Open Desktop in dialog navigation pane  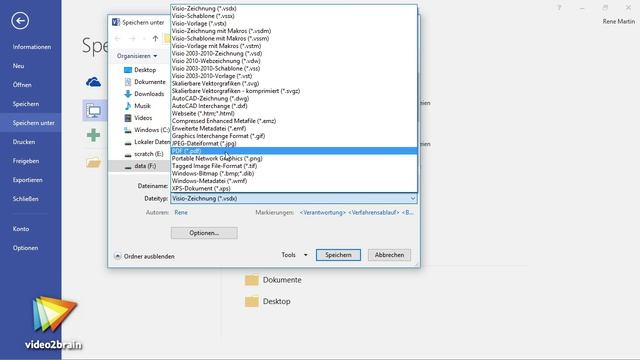pos(140,70)
